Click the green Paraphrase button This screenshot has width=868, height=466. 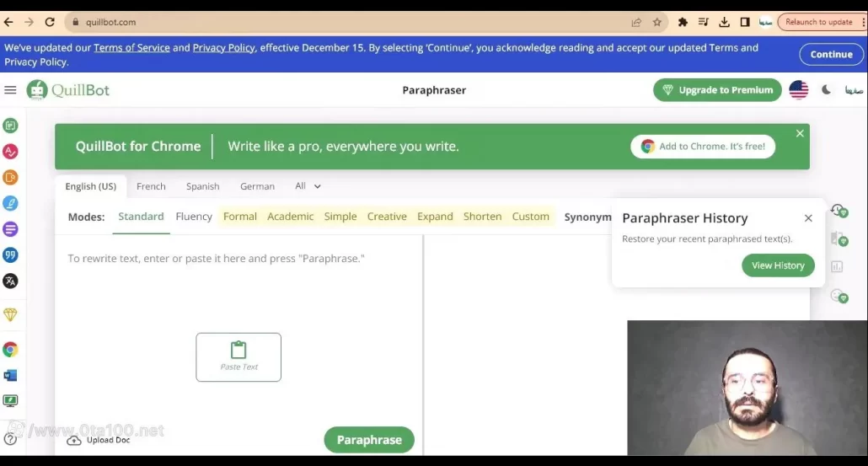coord(369,440)
